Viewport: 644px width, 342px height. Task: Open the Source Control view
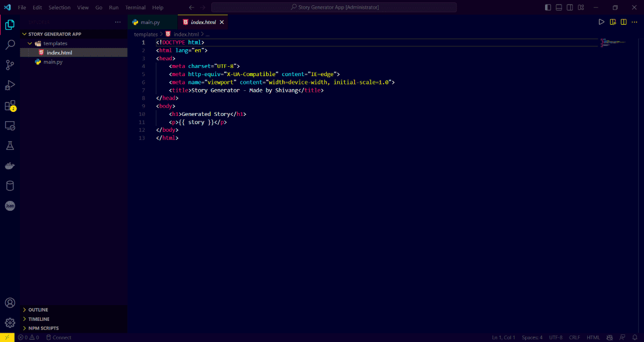pyautogui.click(x=10, y=65)
